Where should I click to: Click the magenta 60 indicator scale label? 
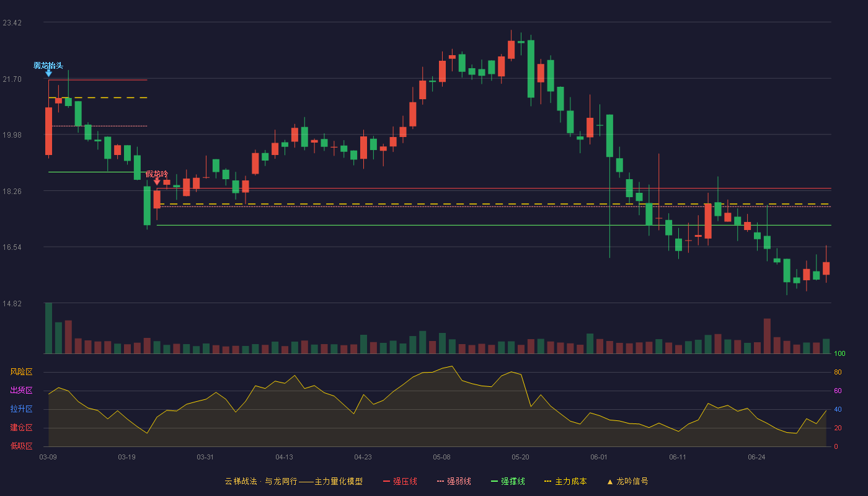[x=838, y=391]
